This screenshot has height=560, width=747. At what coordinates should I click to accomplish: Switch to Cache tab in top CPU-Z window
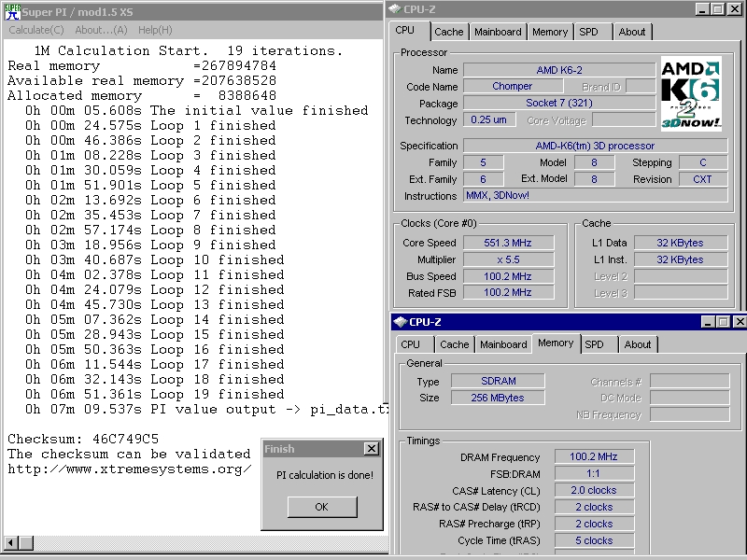pyautogui.click(x=449, y=32)
